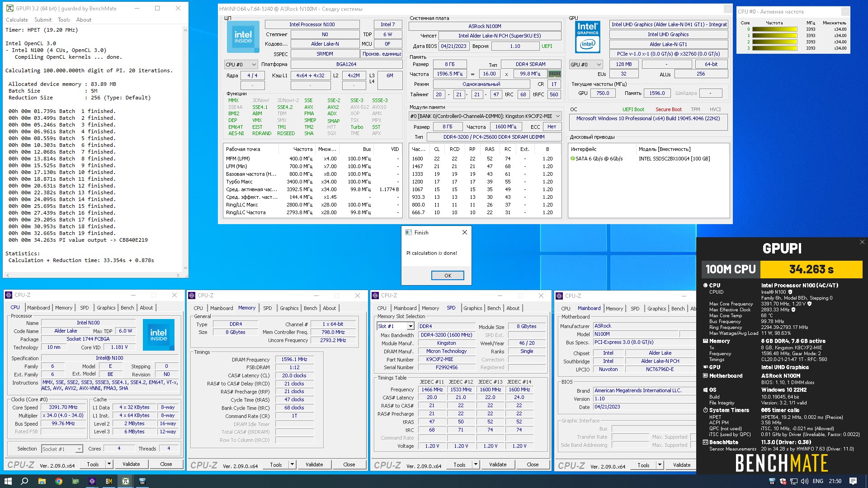Switch to Graphics tab in CPU-Z Memory window
Screen dimensions: 868x488
(x=289, y=308)
